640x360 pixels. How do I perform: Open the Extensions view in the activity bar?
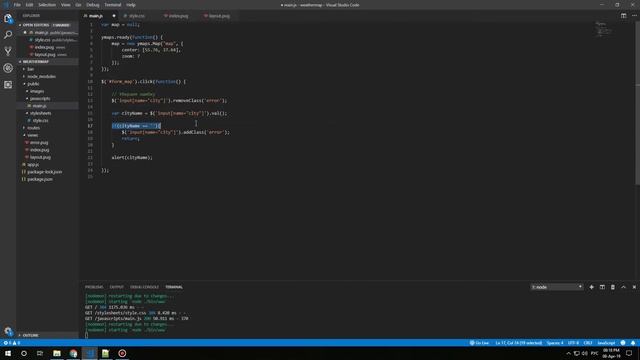pos(8,84)
